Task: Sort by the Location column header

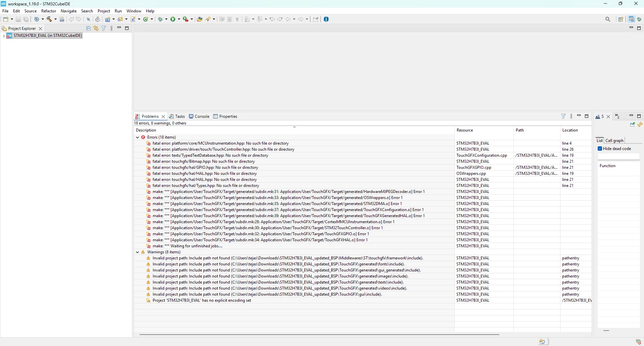Action: pyautogui.click(x=576, y=130)
